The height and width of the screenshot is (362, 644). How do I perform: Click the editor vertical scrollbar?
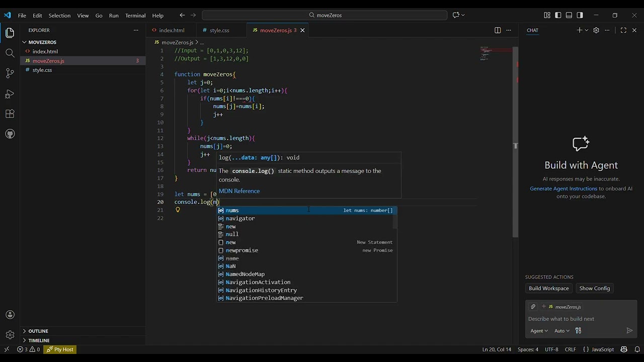(515, 143)
